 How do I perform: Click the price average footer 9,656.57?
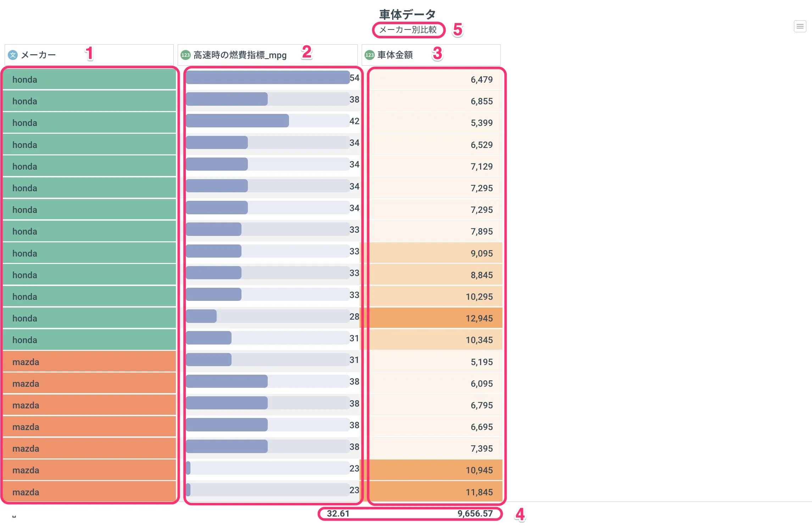tap(475, 513)
